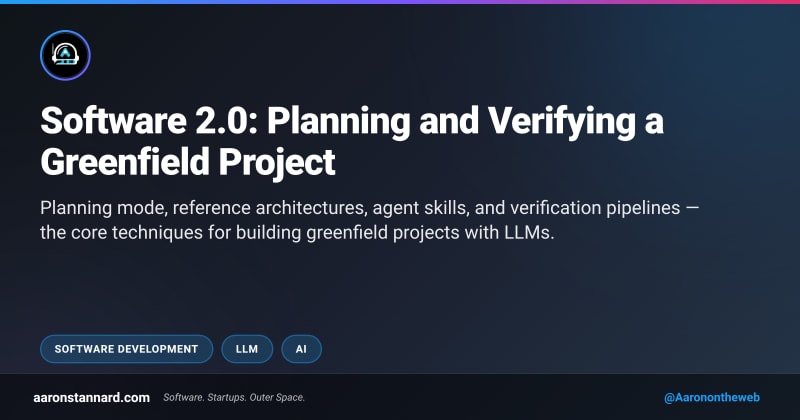Click 'Greenfield Project' in the headline
800x420 pixels.
pos(188,160)
